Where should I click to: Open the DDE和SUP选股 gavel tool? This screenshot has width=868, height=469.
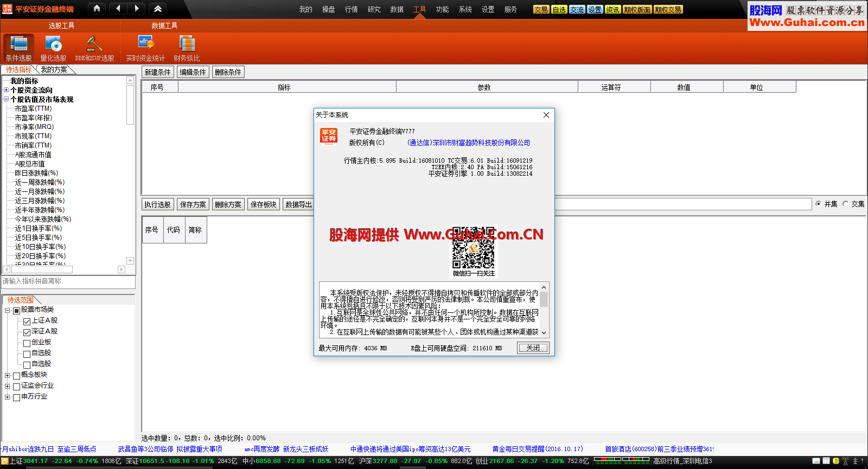[x=94, y=48]
